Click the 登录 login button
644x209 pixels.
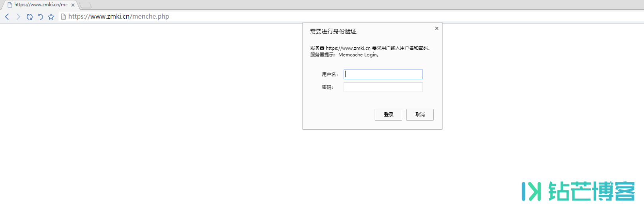point(388,115)
